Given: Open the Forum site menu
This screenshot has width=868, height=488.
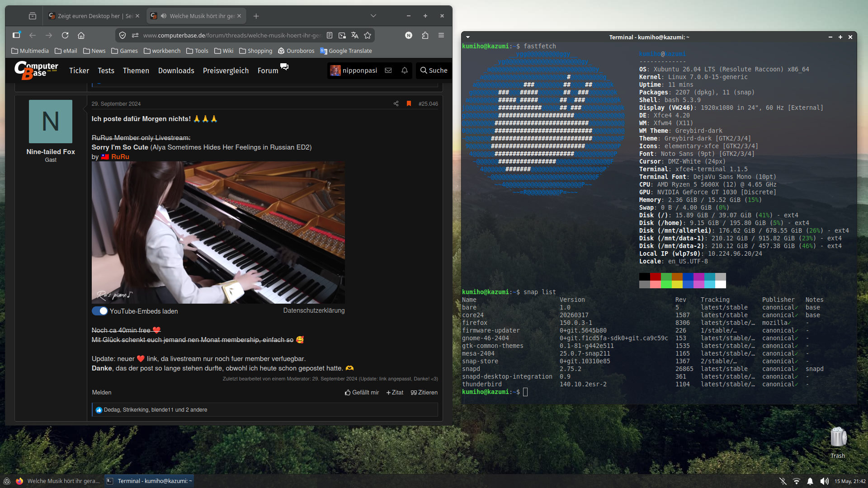Looking at the screenshot, I should point(268,70).
